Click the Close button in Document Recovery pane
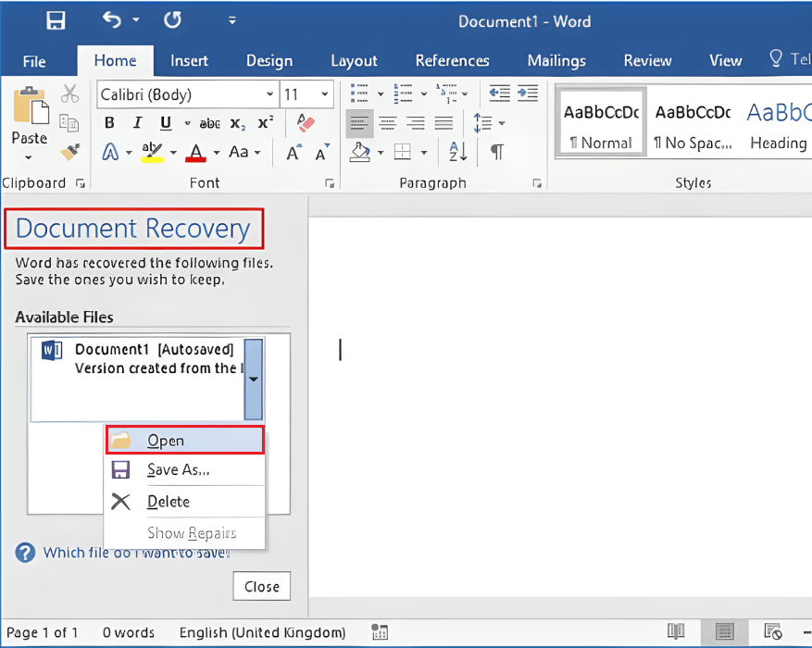The width and height of the screenshot is (812, 648). click(261, 585)
